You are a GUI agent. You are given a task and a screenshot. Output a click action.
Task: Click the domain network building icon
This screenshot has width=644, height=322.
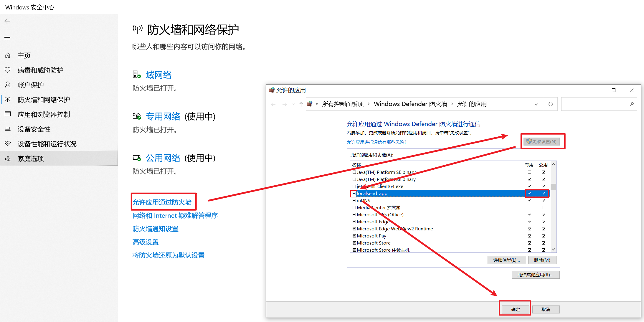click(136, 75)
